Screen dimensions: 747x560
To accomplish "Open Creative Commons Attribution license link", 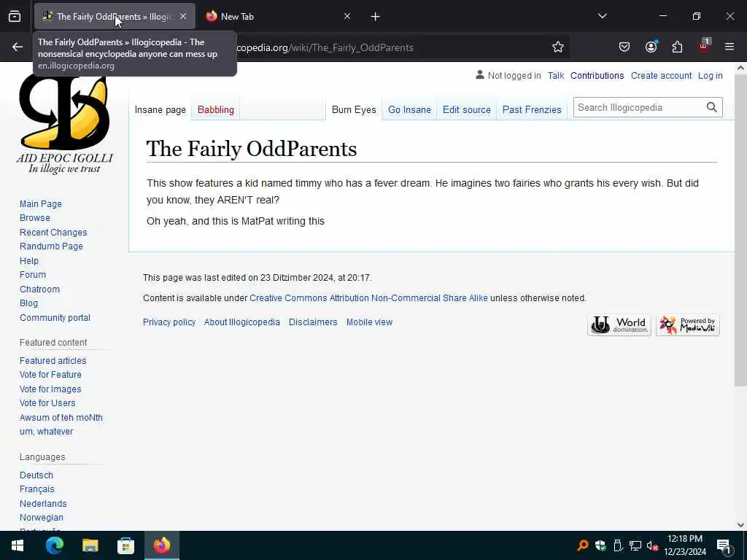I will 368,298.
